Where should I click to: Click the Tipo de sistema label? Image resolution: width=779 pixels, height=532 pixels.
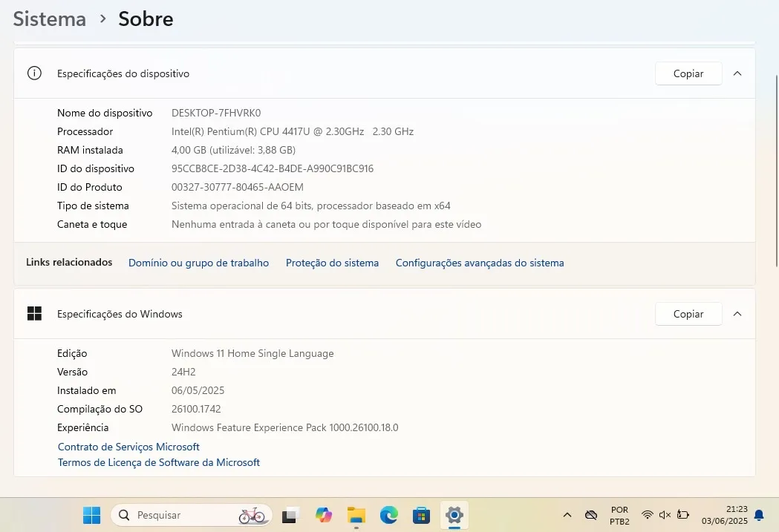(x=93, y=206)
